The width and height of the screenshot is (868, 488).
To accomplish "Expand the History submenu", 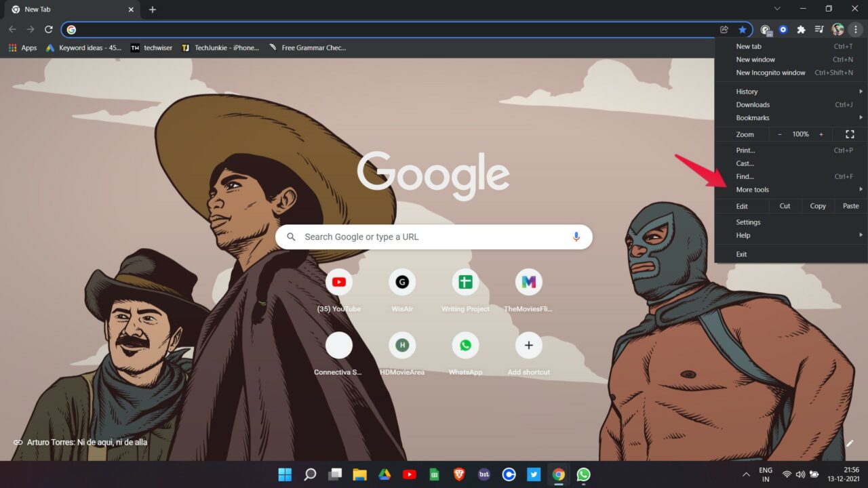I will point(791,91).
